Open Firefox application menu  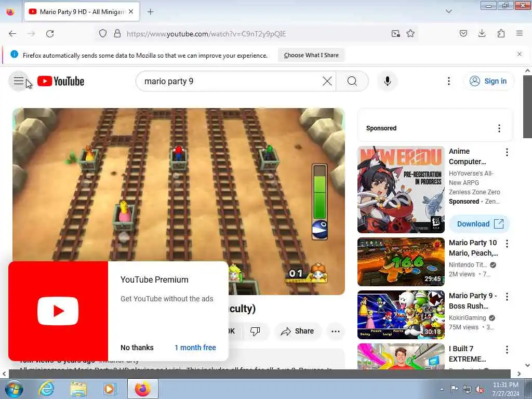coord(520,34)
